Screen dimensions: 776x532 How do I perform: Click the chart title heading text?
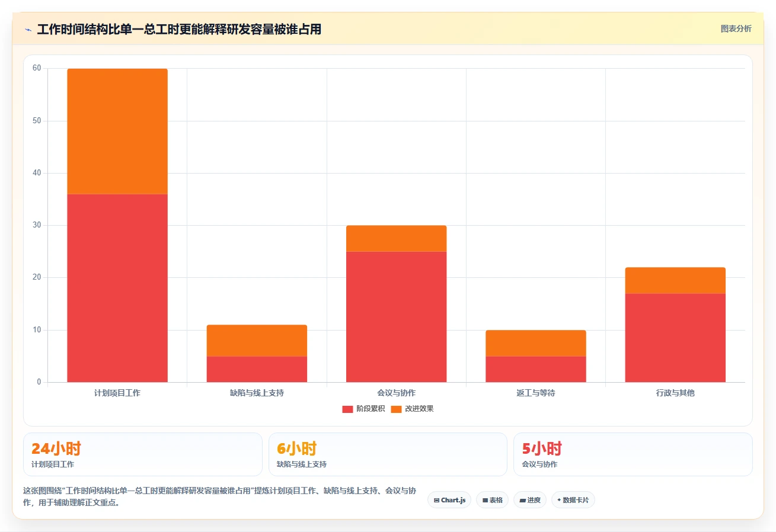point(179,30)
